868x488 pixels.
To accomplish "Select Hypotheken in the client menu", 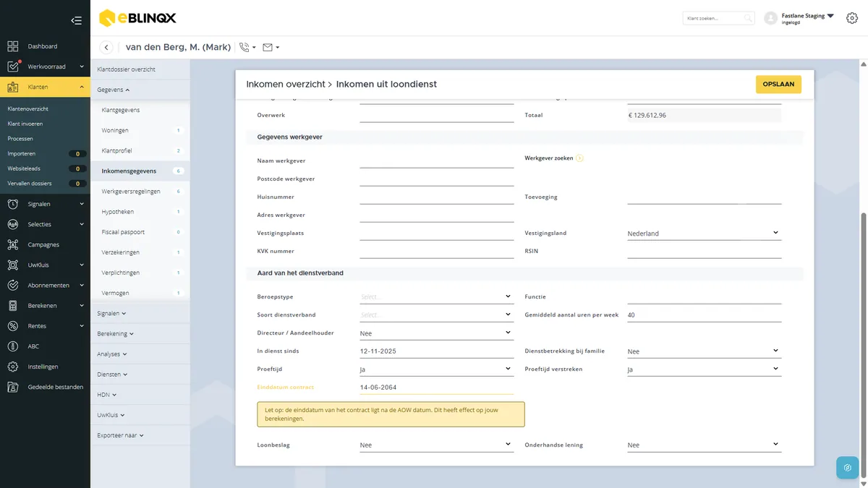I will coord(118,212).
